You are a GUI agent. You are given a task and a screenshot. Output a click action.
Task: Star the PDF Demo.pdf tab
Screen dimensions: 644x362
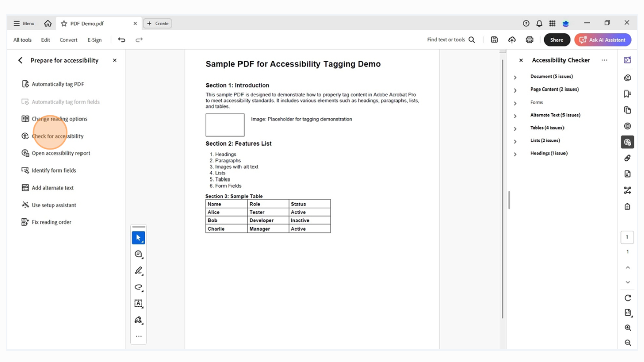point(64,23)
